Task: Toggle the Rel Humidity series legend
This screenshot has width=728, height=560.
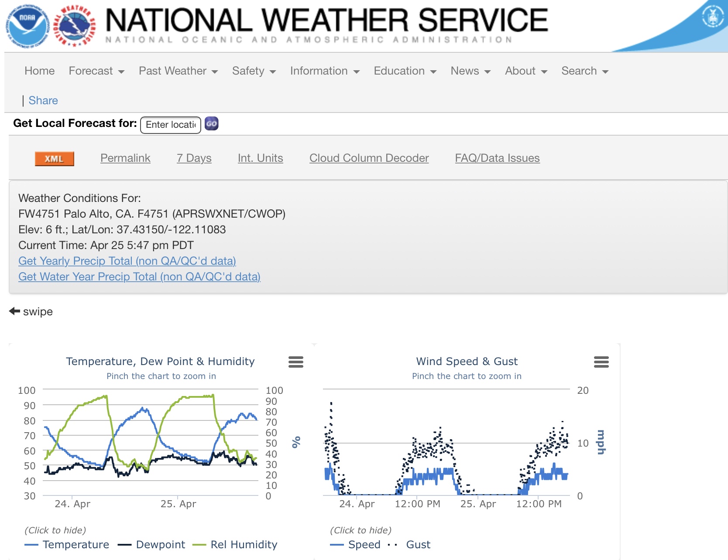Action: (235, 544)
